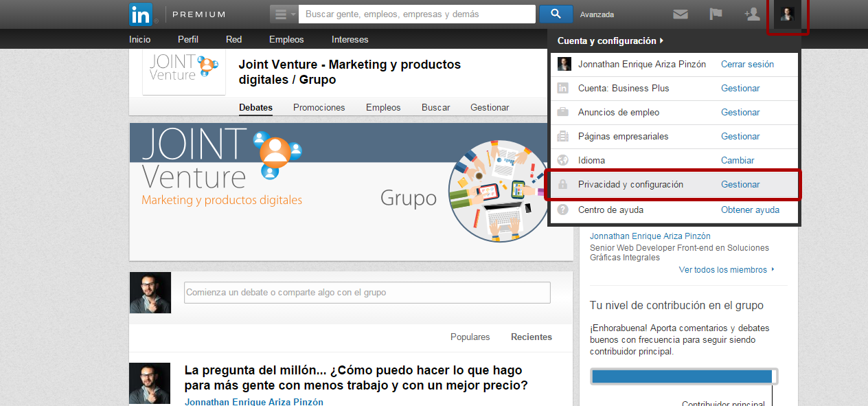Open the Empleos navigation menu
The width and height of the screenshot is (868, 406).
click(286, 39)
